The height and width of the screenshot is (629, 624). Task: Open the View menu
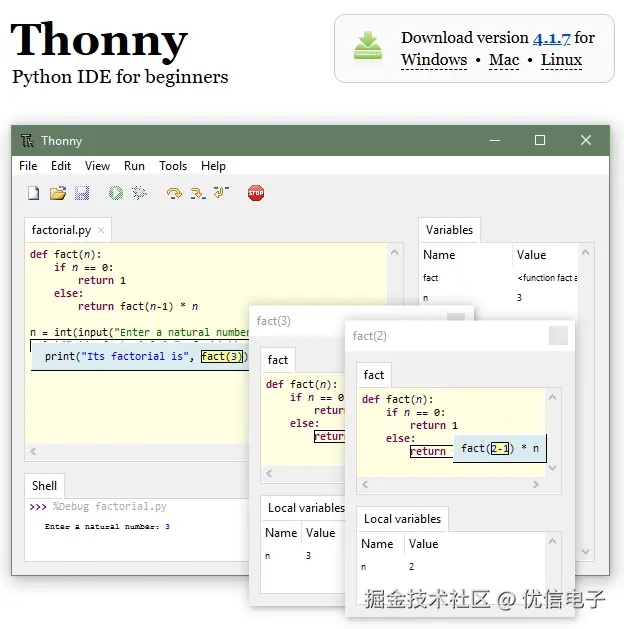coord(97,166)
